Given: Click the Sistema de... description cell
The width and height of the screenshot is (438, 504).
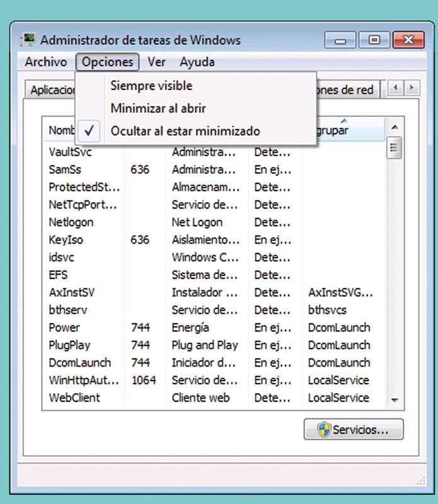Looking at the screenshot, I should point(205,275).
